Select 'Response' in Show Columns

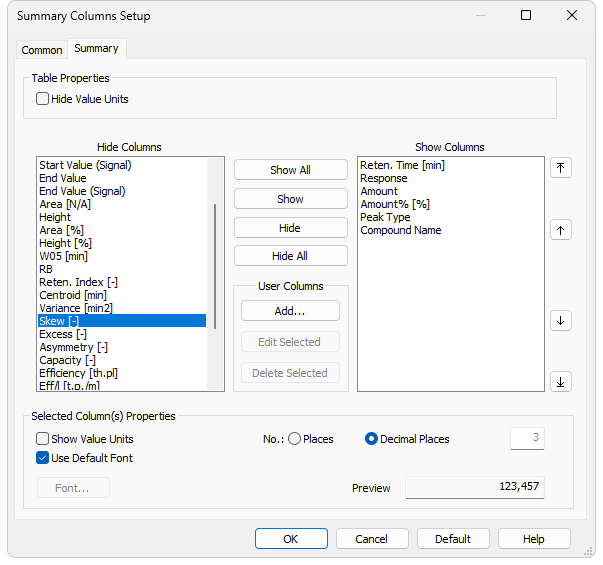[451, 178]
